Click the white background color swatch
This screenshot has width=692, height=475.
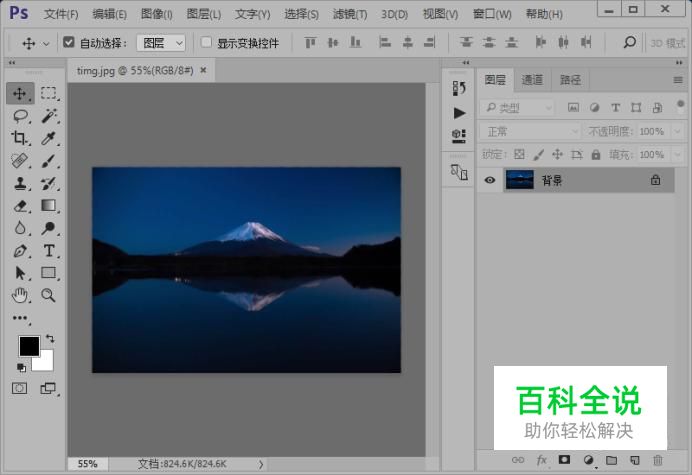46,363
